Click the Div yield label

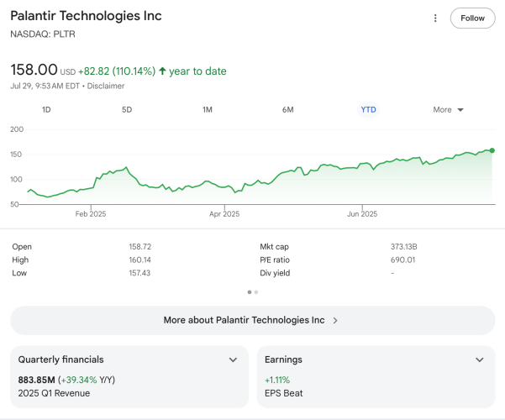click(x=275, y=273)
